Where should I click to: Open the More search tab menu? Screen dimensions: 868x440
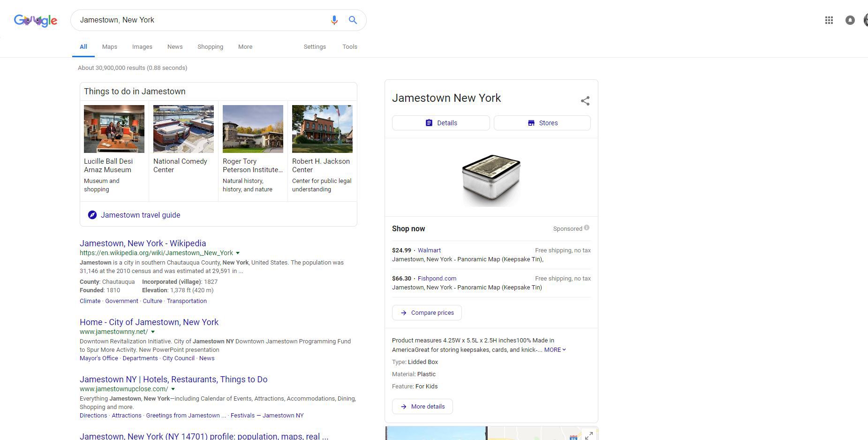tap(245, 47)
